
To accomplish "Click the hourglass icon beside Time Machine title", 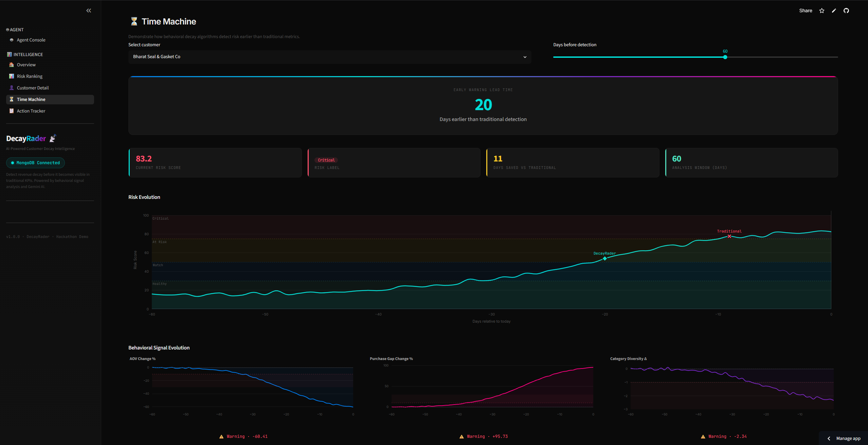I will tap(134, 21).
